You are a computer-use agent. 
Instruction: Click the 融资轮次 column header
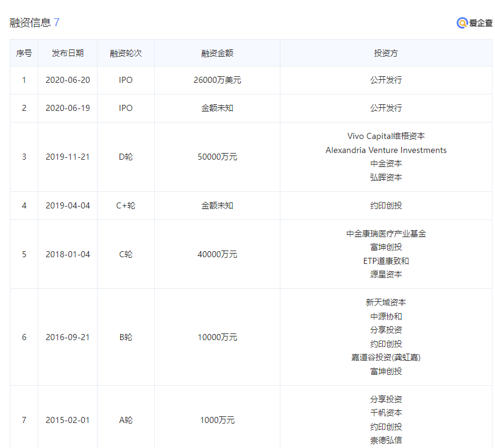click(126, 53)
